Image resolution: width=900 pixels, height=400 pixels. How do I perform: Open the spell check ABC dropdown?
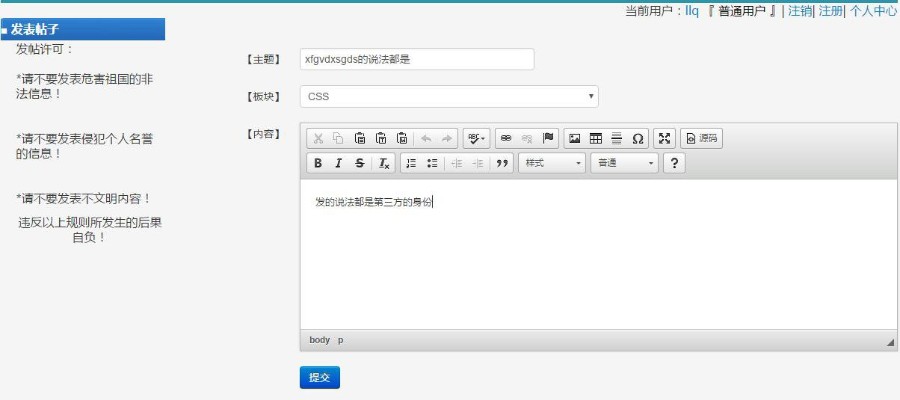[x=476, y=138]
